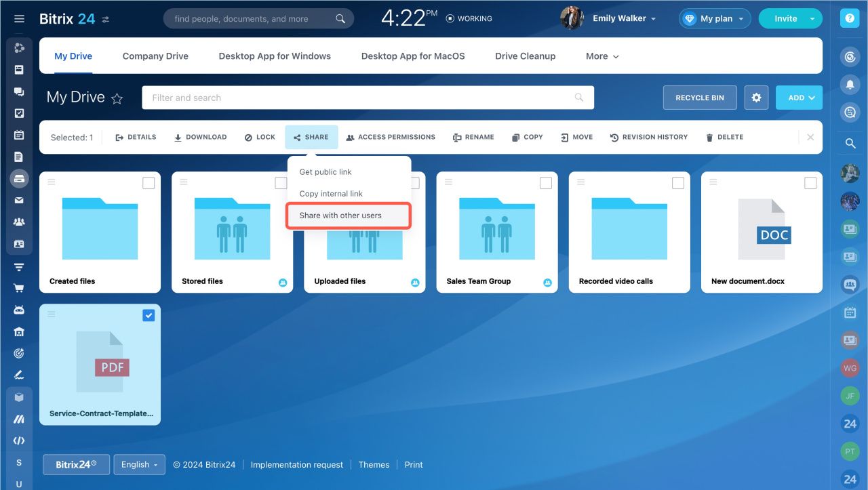Open the hamburger main menu
The width and height of the screenshot is (868, 490).
point(19,19)
